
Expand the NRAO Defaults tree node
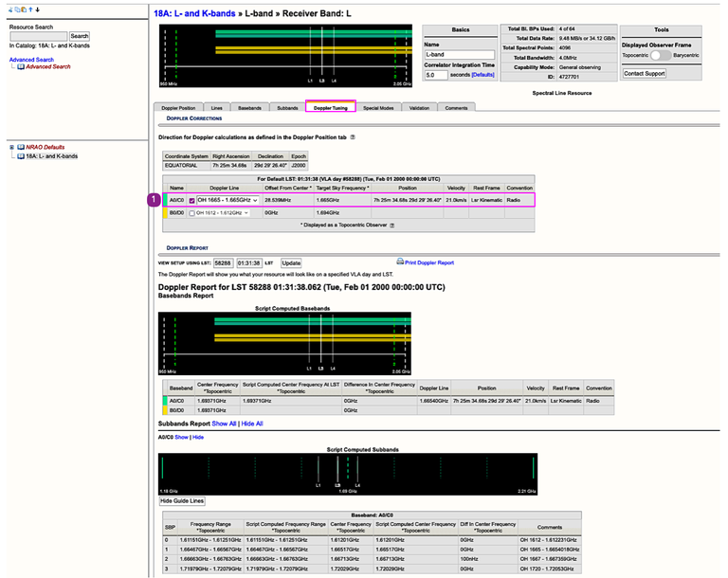(x=10, y=147)
